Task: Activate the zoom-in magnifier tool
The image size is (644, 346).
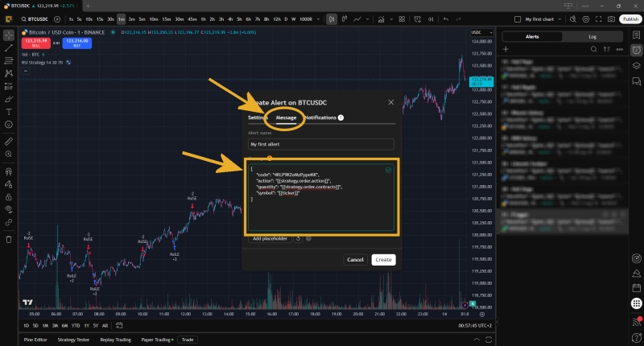Action: pos(9,154)
